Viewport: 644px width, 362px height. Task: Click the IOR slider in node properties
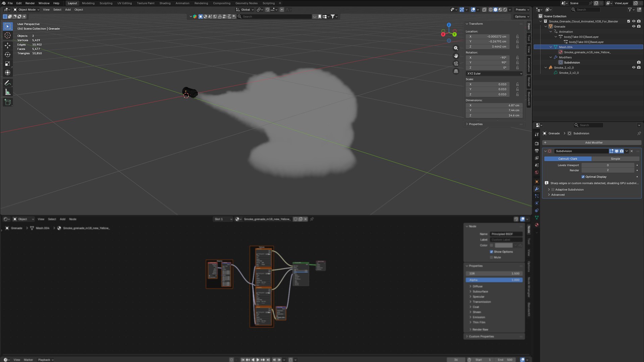494,274
